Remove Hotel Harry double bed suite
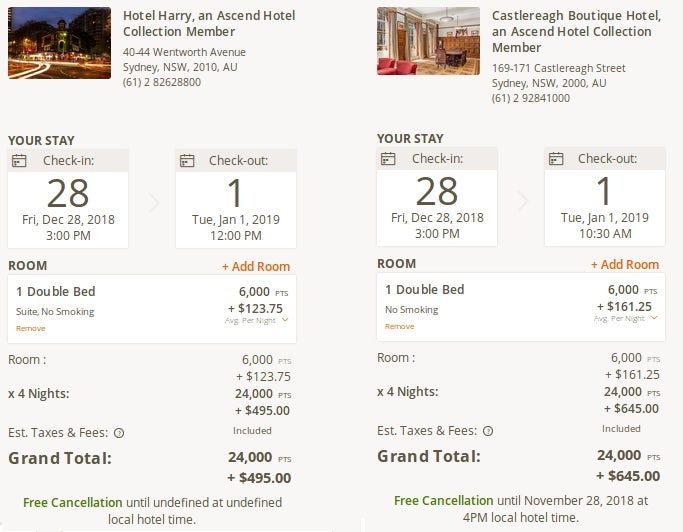Screen dimensions: 683x532 click(x=31, y=328)
